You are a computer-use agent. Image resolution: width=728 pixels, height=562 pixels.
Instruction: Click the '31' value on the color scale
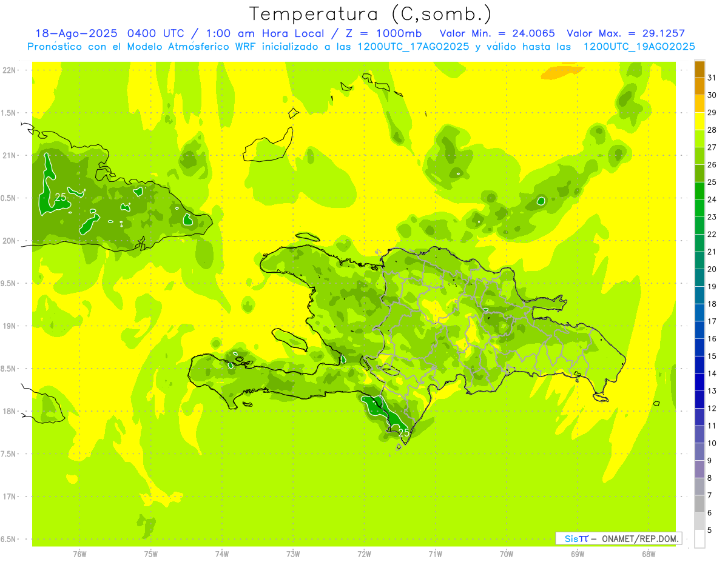[x=712, y=78]
